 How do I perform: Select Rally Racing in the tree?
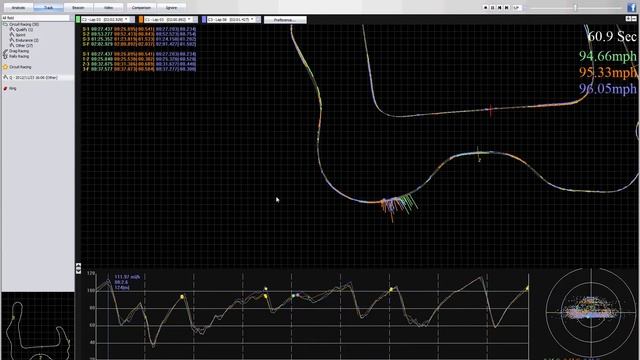pyautogui.click(x=19, y=56)
